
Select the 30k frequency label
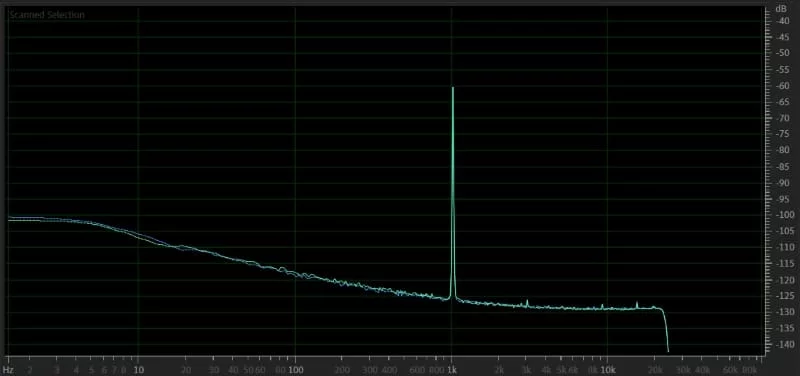tap(683, 369)
